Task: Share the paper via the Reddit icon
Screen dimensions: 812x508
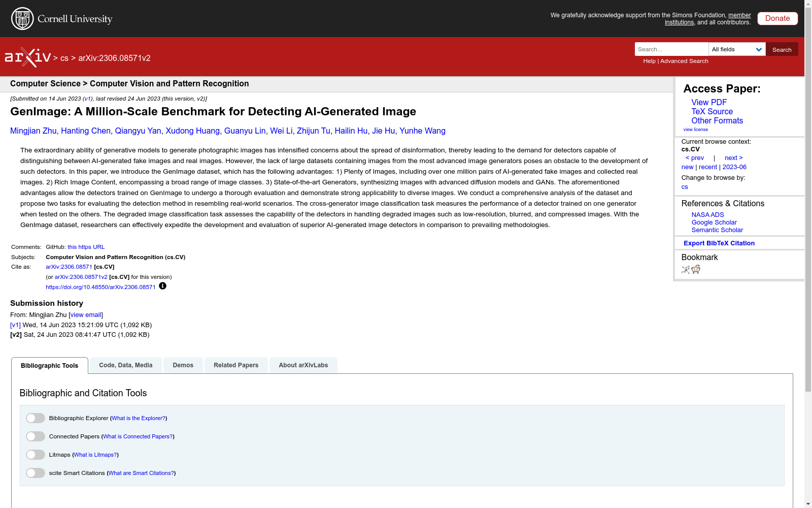Action: coord(696,270)
